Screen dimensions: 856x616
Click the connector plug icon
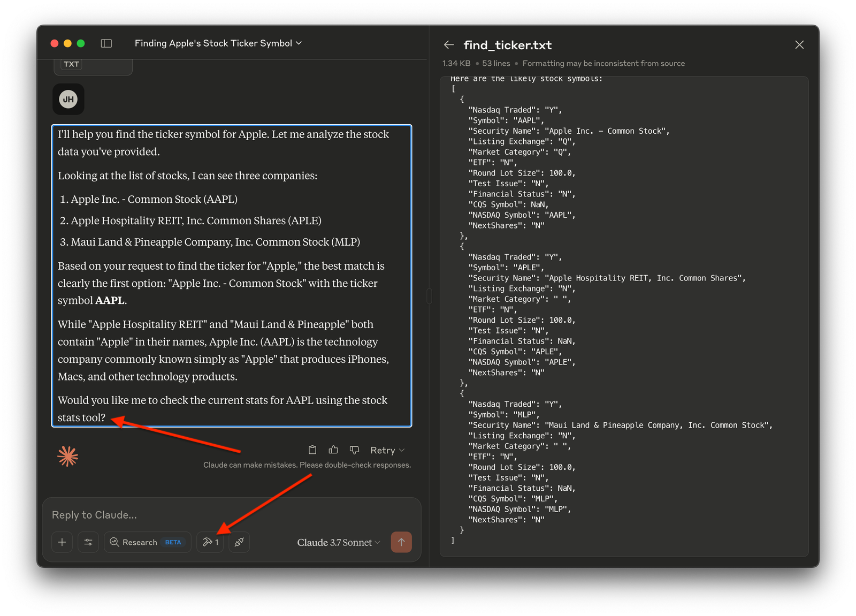point(239,542)
